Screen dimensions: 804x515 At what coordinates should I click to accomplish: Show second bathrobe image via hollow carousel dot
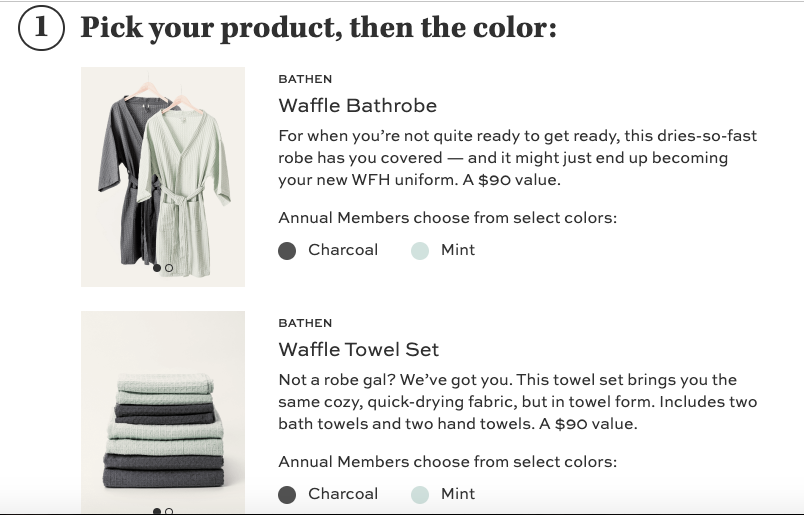click(x=169, y=268)
